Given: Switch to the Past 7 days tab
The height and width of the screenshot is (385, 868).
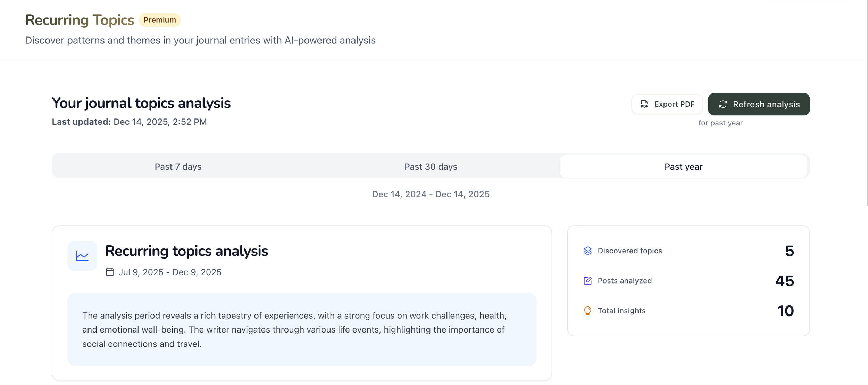Looking at the screenshot, I should (x=178, y=167).
